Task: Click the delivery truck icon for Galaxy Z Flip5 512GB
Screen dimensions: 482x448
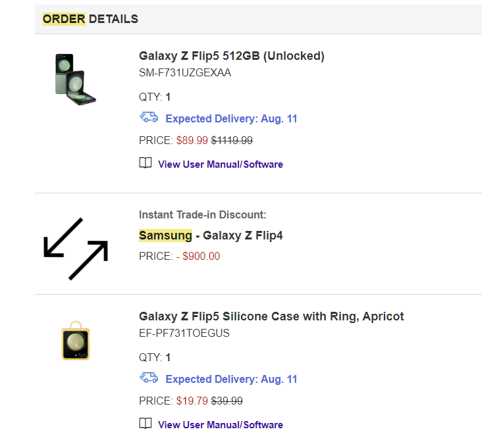Action: pos(149,118)
